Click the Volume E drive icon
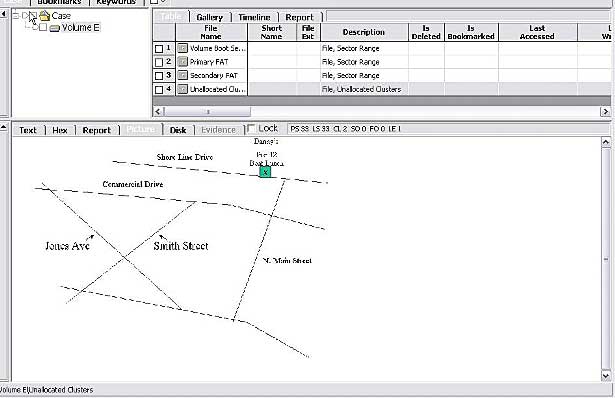 pyautogui.click(x=55, y=28)
